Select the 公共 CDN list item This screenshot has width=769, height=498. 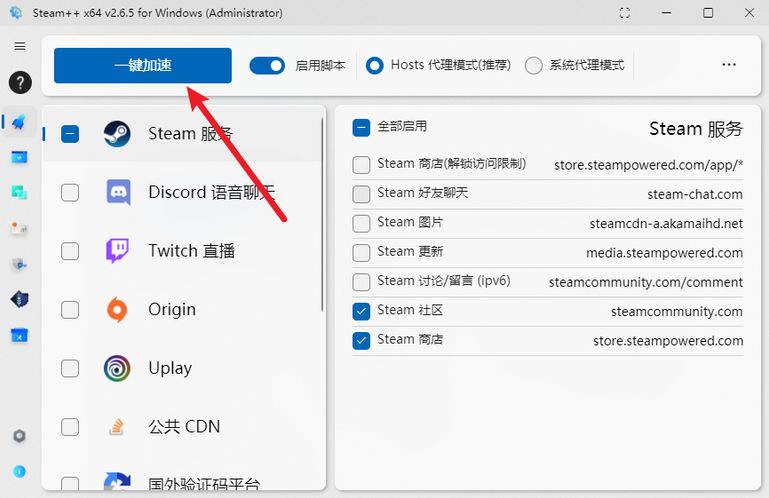tap(182, 427)
